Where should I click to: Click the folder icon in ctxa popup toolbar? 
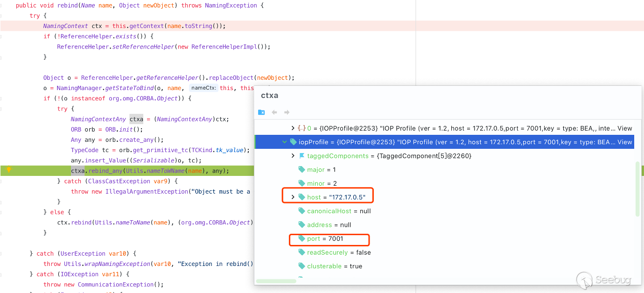point(261,112)
